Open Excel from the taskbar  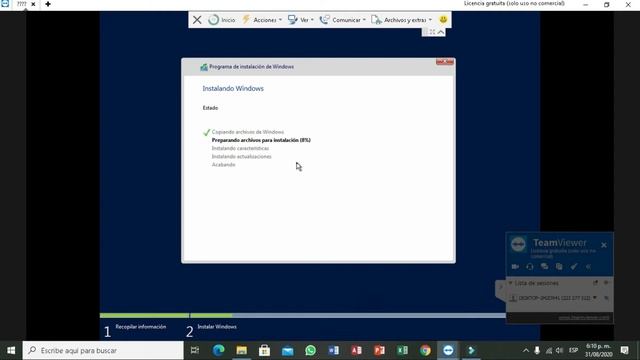[x=402, y=350]
